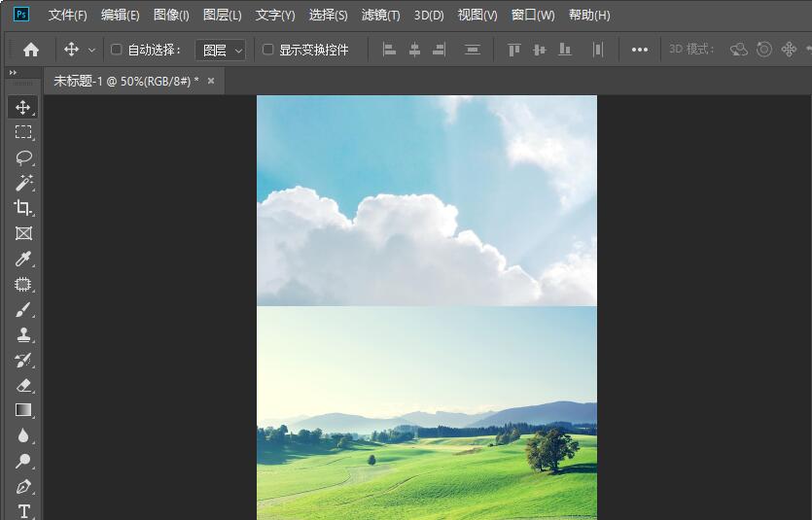The height and width of the screenshot is (520, 812).
Task: Select the Pen tool
Action: click(22, 486)
